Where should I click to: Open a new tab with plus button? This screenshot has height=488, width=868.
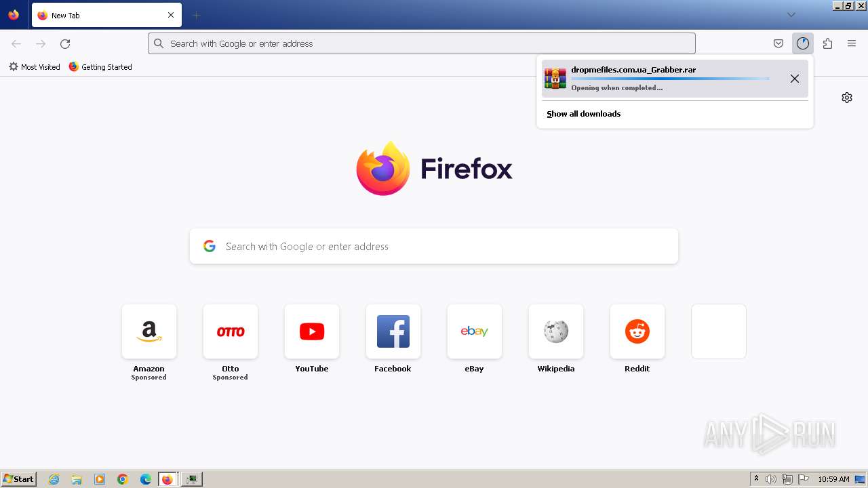coord(196,15)
